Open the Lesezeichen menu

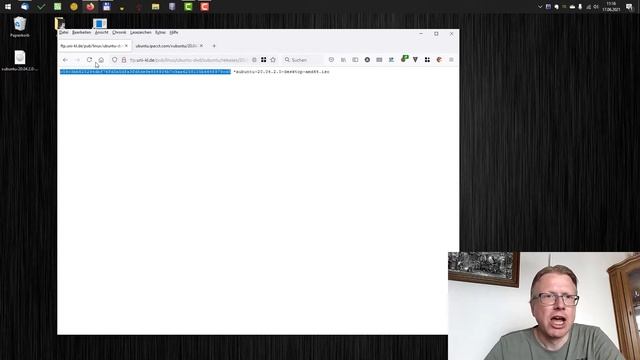tap(140, 32)
